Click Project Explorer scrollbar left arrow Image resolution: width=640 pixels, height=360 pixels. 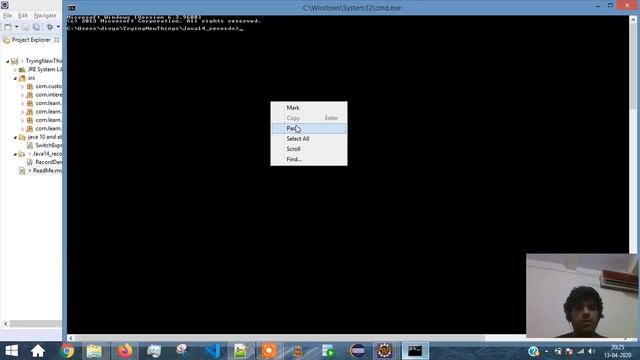click(6, 324)
